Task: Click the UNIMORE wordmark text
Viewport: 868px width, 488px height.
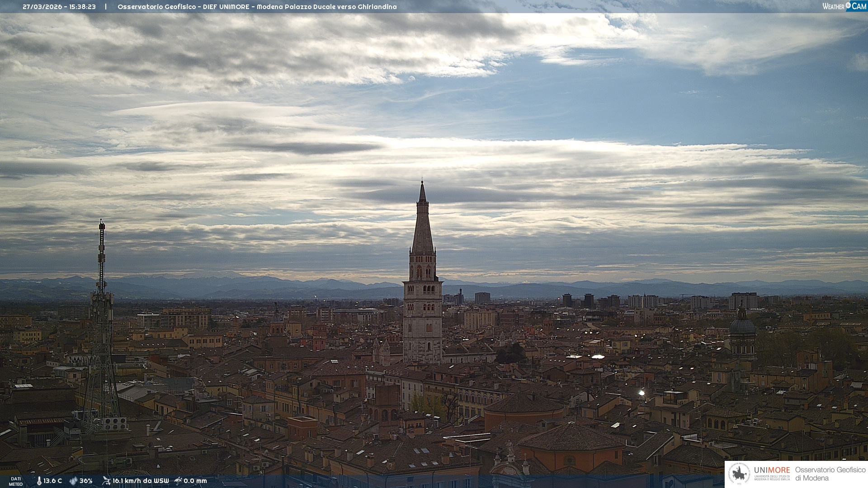Action: click(x=772, y=470)
